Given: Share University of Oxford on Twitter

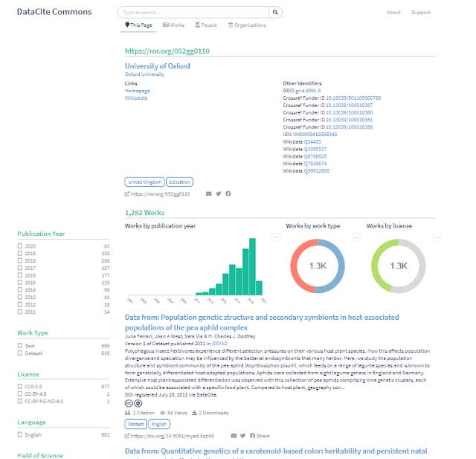Looking at the screenshot, I should tap(218, 193).
